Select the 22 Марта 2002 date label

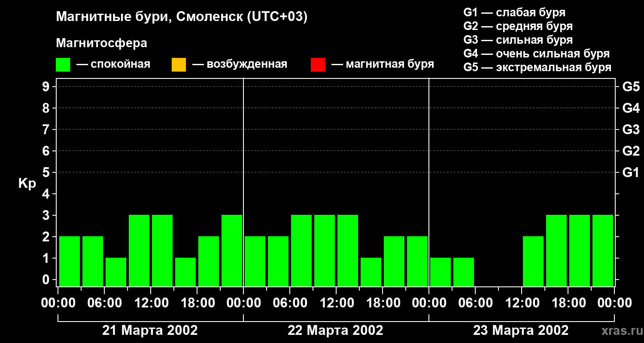pos(335,331)
